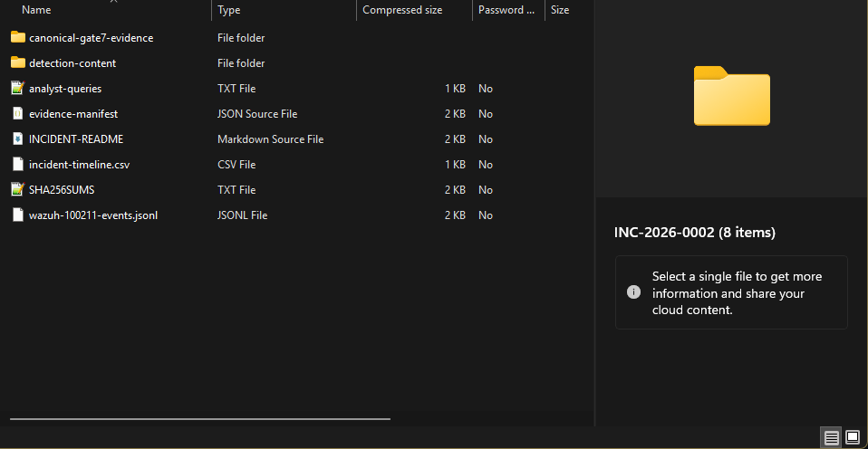Select the analyst-queries file name
Viewport: 868px width, 449px height.
click(65, 89)
